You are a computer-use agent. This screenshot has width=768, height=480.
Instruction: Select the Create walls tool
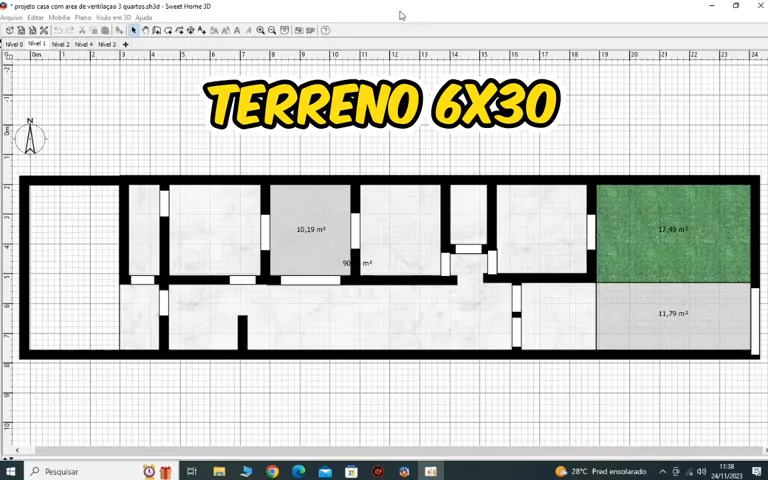coord(157,30)
